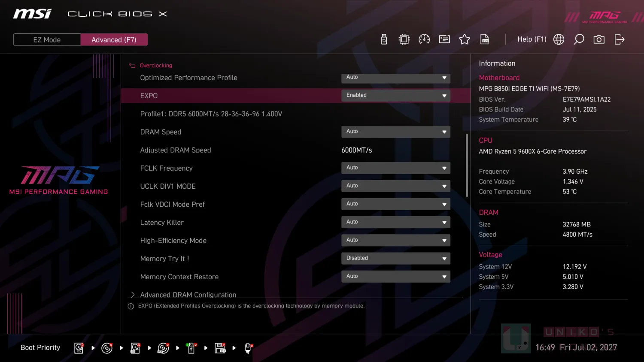Change language with the globe icon
Image resolution: width=644 pixels, height=362 pixels.
pyautogui.click(x=559, y=39)
